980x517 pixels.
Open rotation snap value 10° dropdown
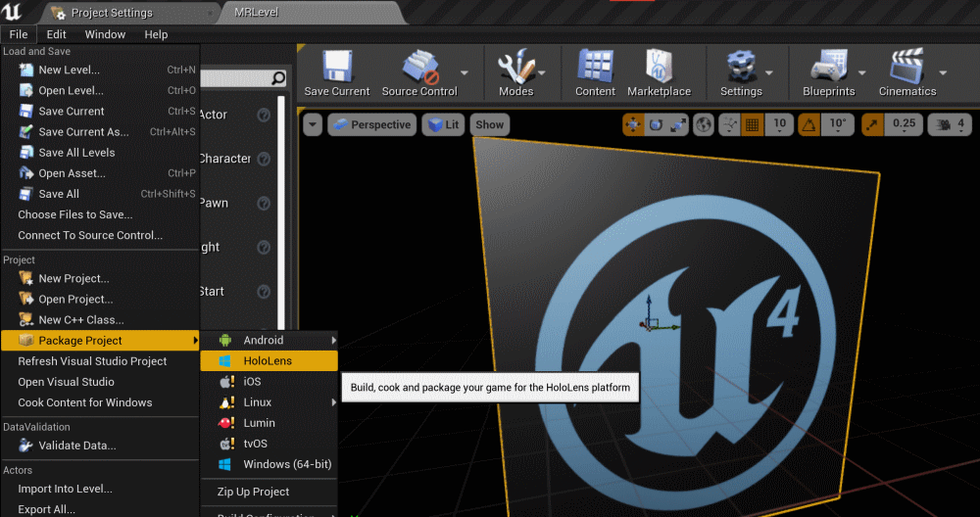point(838,125)
